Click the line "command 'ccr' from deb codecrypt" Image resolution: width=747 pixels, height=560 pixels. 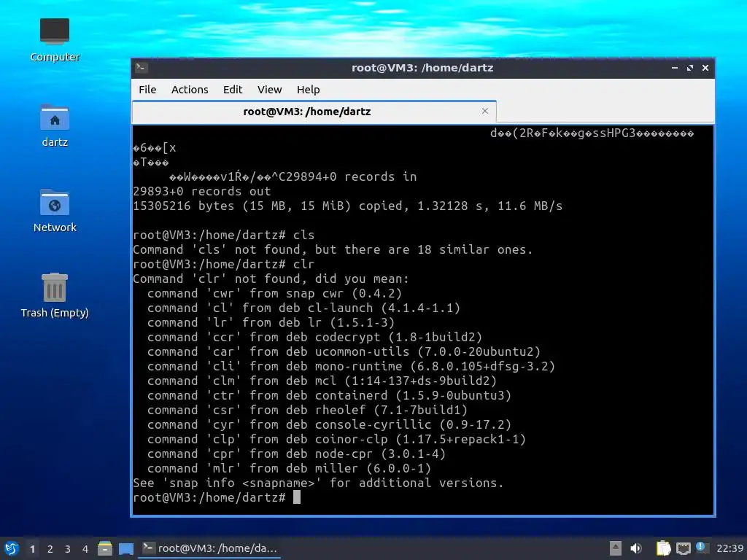point(314,337)
